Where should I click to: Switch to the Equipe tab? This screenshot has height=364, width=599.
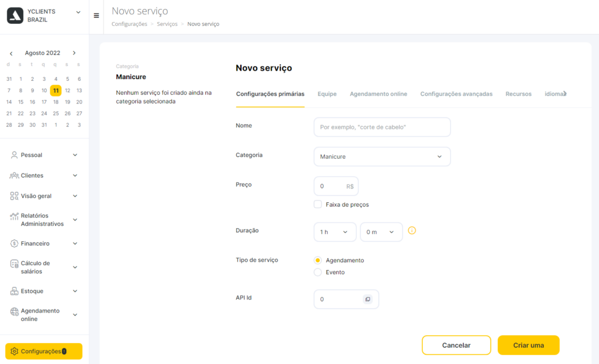click(x=327, y=94)
